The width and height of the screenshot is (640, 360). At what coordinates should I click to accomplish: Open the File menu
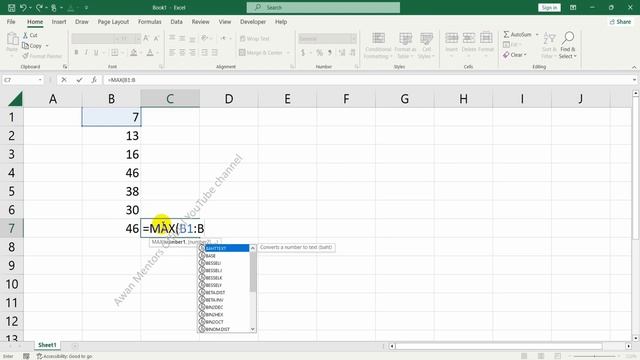[x=11, y=22]
